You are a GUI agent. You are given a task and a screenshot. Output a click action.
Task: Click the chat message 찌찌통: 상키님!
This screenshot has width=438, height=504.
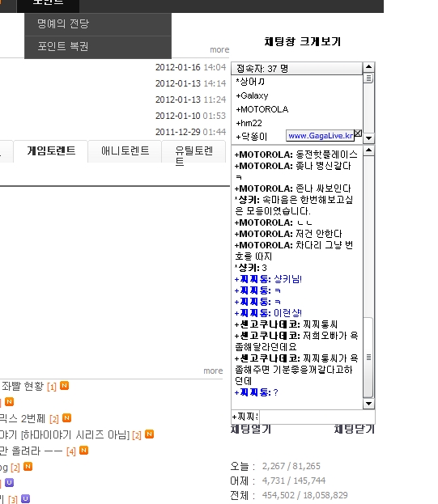(268, 279)
